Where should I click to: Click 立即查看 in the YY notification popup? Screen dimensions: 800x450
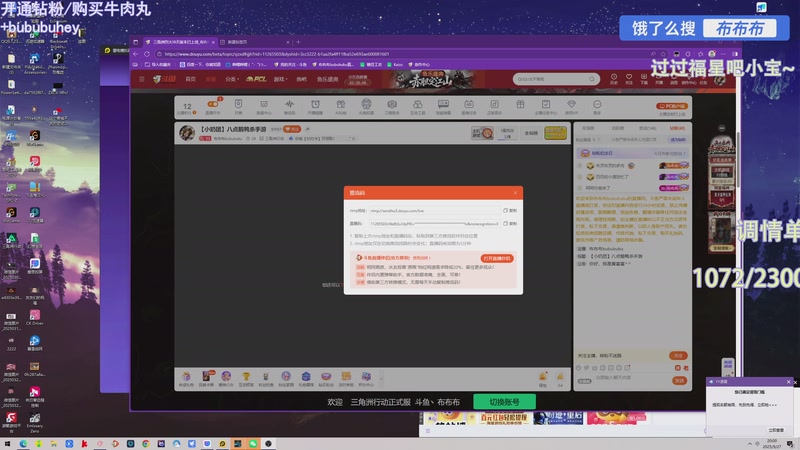pos(776,430)
